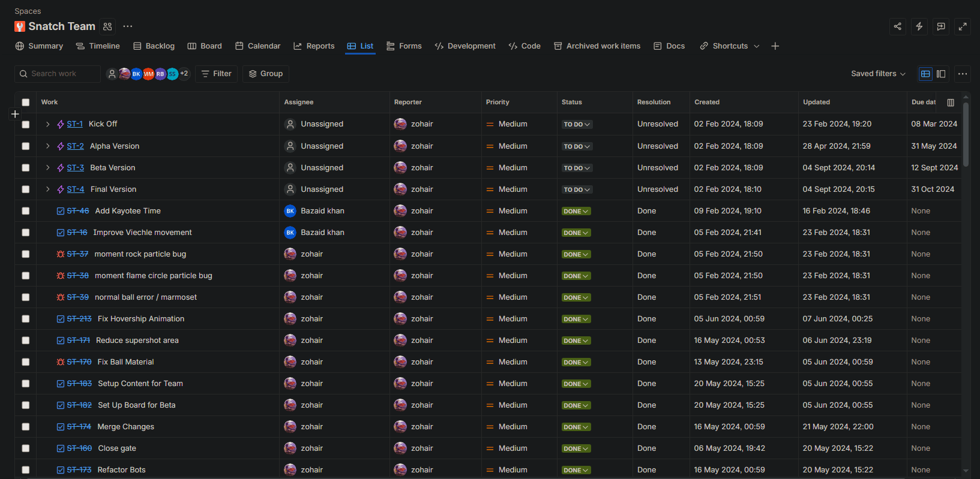The image size is (980, 479).
Task: Click the Snatch Team space logo
Action: tap(20, 26)
